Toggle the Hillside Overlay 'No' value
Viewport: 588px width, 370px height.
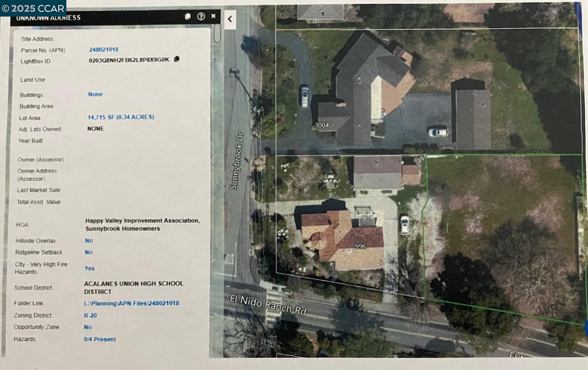[89, 241]
